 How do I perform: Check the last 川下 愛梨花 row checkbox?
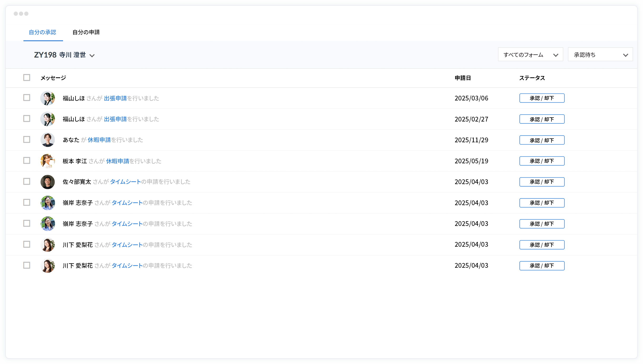click(x=27, y=266)
